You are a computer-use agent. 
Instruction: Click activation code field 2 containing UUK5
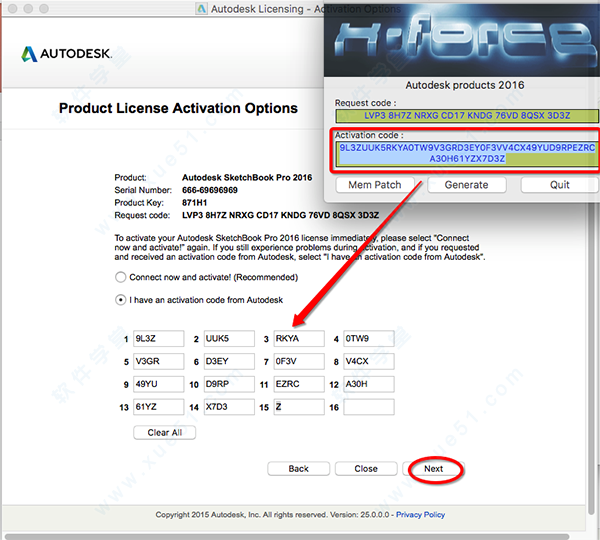(x=229, y=339)
